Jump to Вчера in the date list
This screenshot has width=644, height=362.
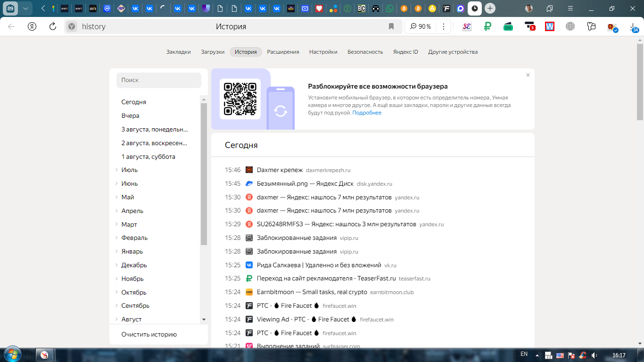(130, 115)
